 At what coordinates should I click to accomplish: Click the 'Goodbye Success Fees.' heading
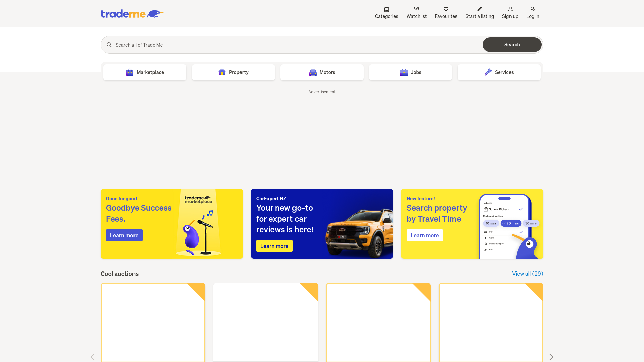coord(139,214)
